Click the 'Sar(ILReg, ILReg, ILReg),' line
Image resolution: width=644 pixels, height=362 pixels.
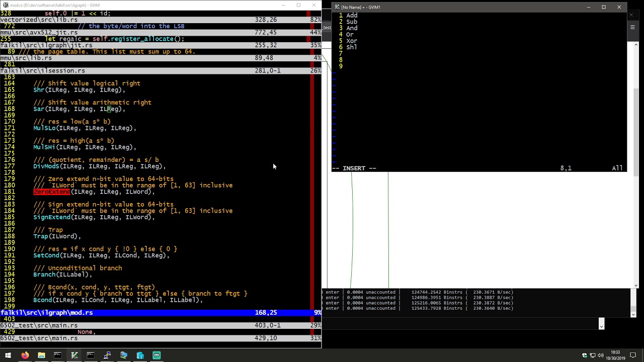coord(79,109)
